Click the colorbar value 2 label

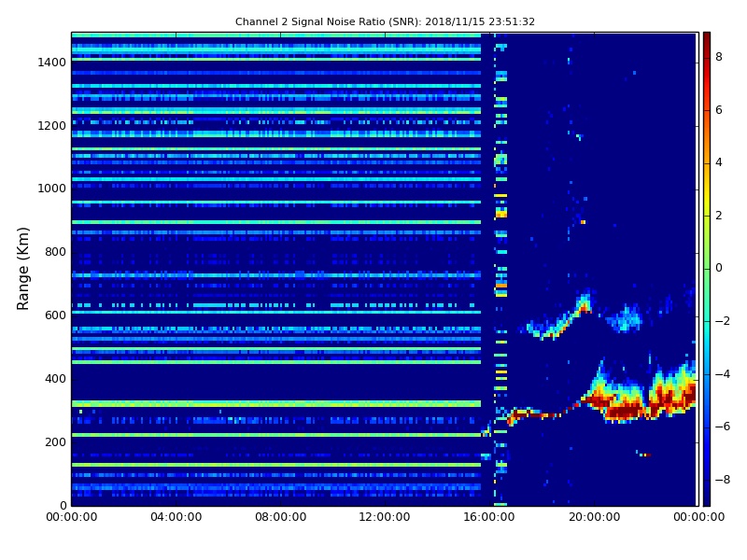(x=719, y=216)
